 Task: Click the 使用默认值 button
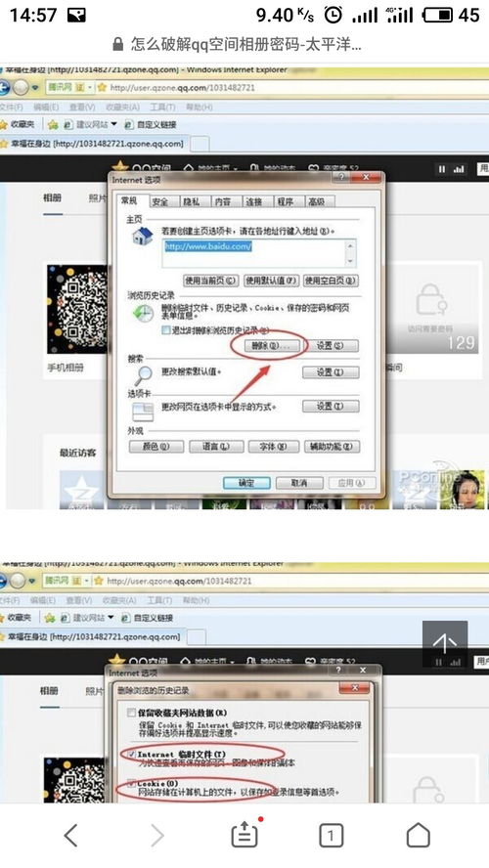point(271,281)
